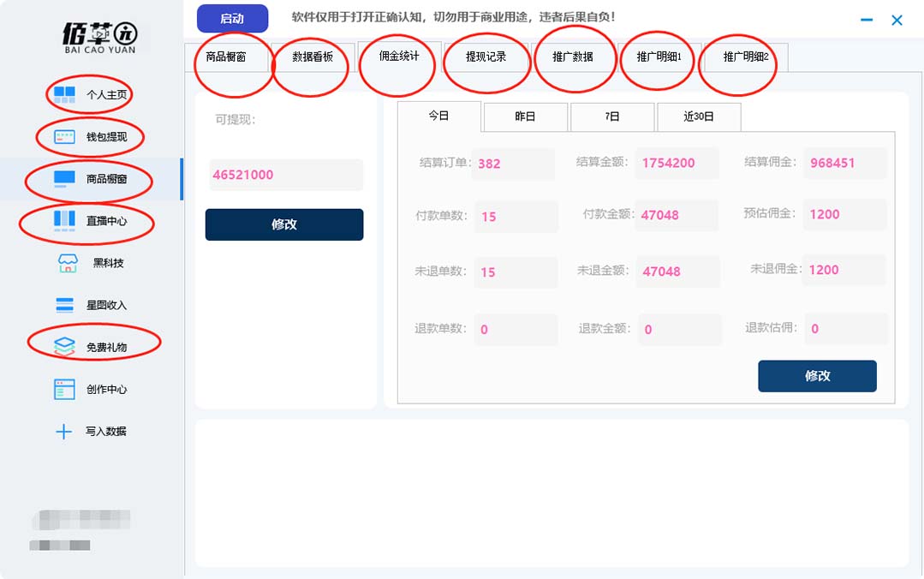This screenshot has height=579, width=924.
Task: Click 修改 button below statistics grid
Action: point(817,376)
